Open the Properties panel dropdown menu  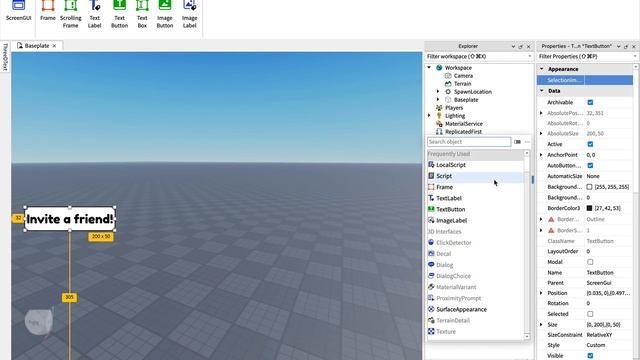coord(618,47)
